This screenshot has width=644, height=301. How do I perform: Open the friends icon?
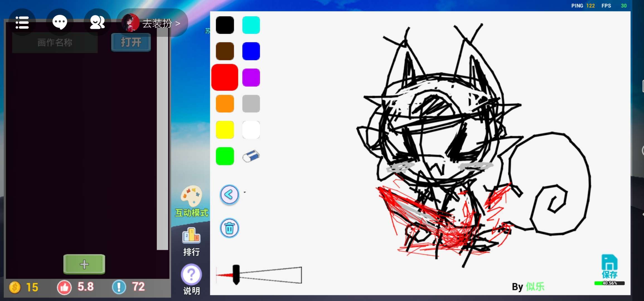97,22
